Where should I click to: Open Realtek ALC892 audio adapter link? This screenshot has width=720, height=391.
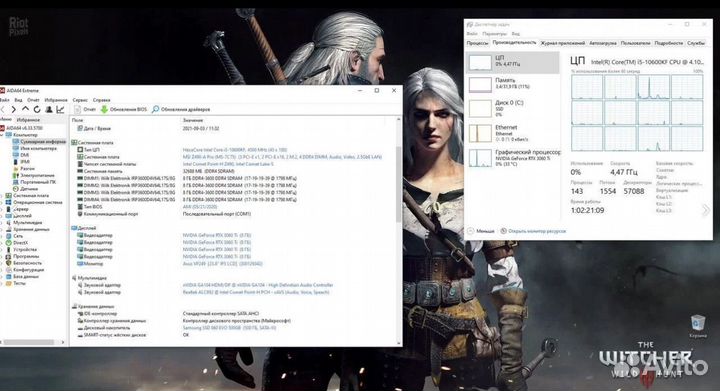(256, 292)
